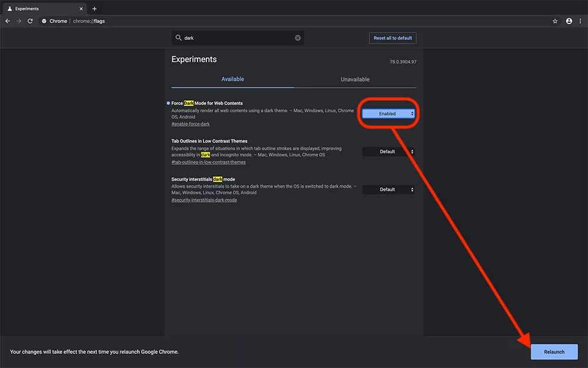This screenshot has height=368, width=588.
Task: Open the Force Dark Mode Enabled dropdown
Action: pyautogui.click(x=389, y=114)
